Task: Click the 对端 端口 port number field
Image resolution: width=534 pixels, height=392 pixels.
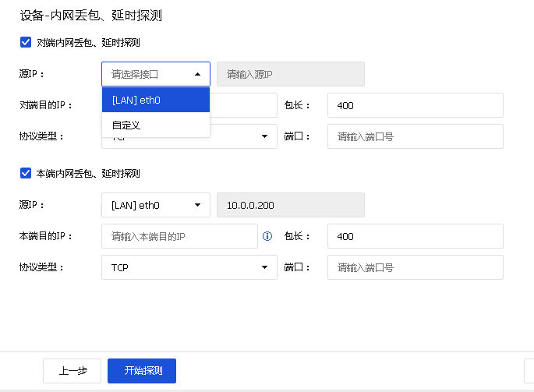Action: coord(415,136)
